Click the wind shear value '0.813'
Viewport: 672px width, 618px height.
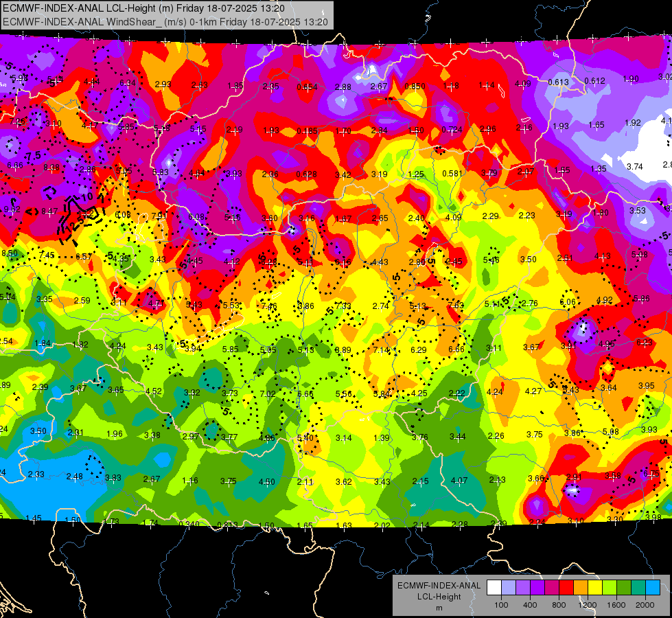point(227,525)
